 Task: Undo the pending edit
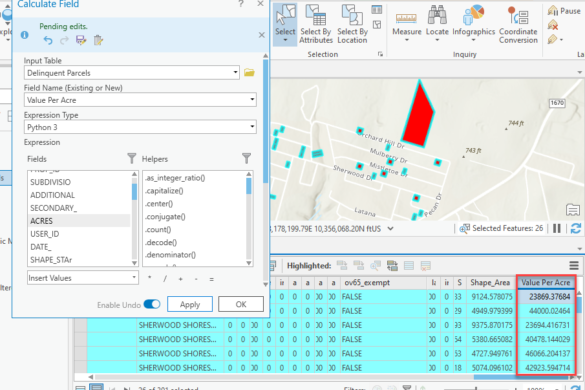[x=48, y=40]
